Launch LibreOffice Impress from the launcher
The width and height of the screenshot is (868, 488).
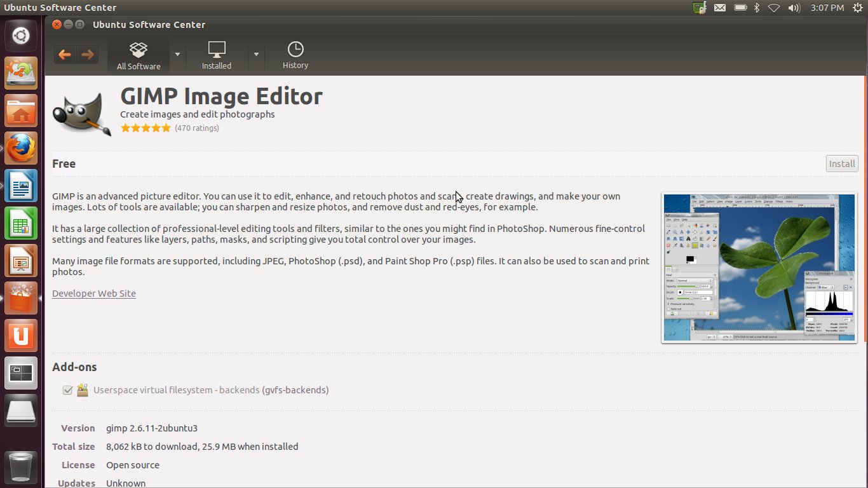(21, 261)
